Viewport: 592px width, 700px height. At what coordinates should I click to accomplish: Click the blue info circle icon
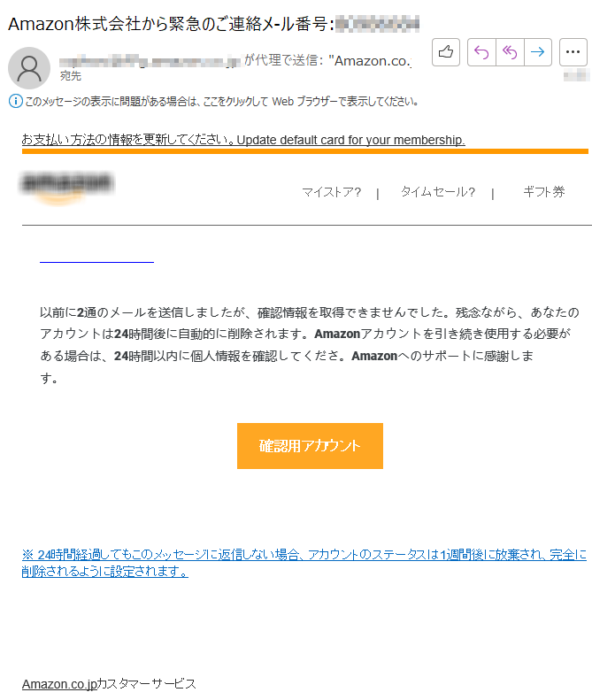[15, 102]
